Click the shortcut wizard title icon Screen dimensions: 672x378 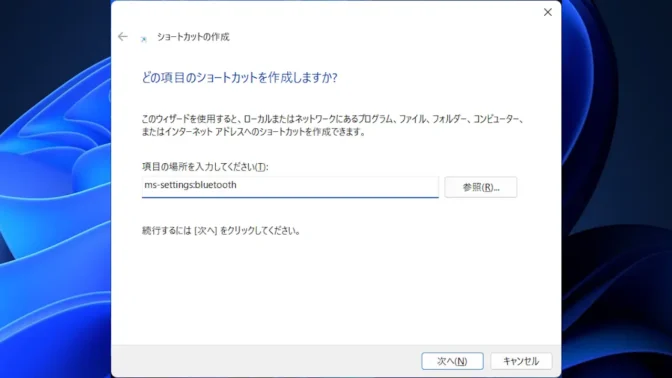click(x=144, y=39)
